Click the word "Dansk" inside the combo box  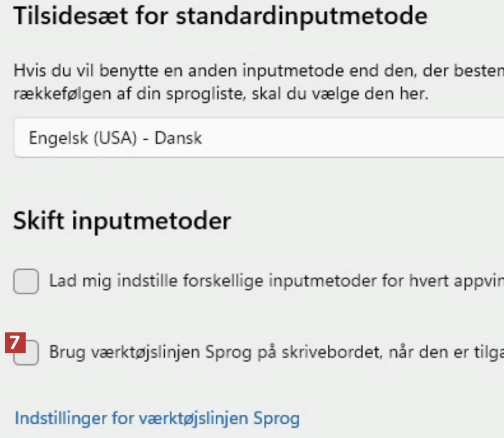[178, 138]
